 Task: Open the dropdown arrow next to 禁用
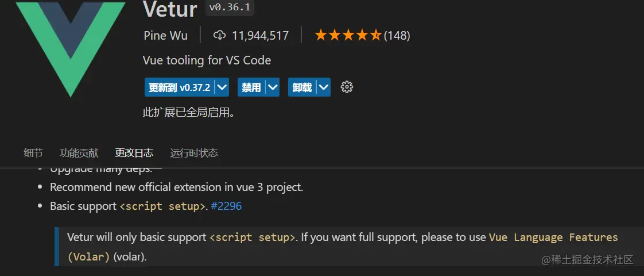(273, 87)
